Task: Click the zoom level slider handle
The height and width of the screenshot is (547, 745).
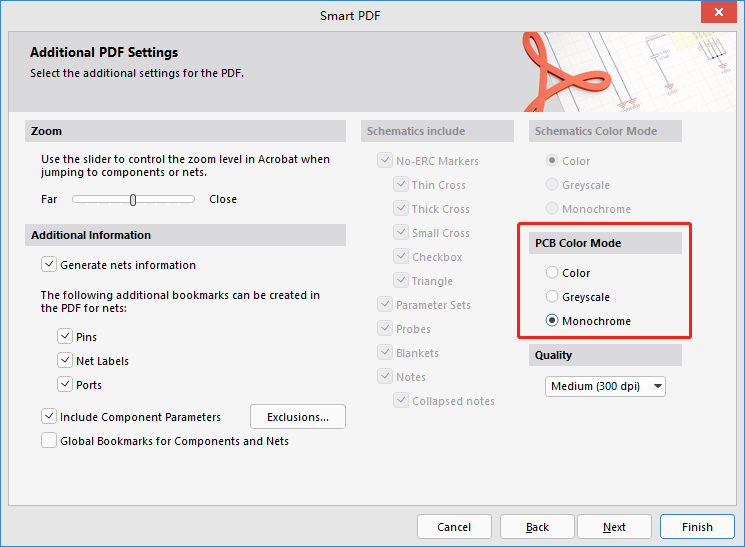Action: (133, 199)
